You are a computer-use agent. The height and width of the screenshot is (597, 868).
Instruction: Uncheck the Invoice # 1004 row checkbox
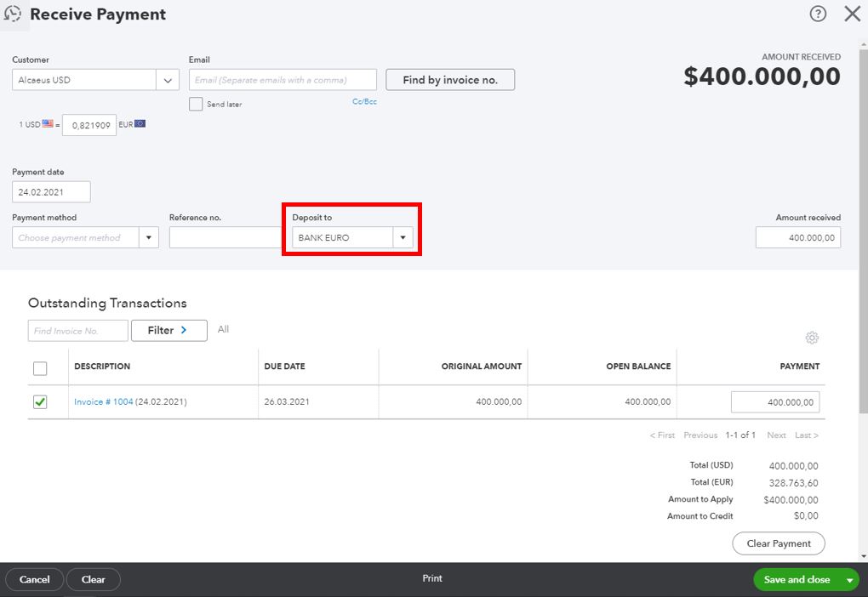click(40, 401)
